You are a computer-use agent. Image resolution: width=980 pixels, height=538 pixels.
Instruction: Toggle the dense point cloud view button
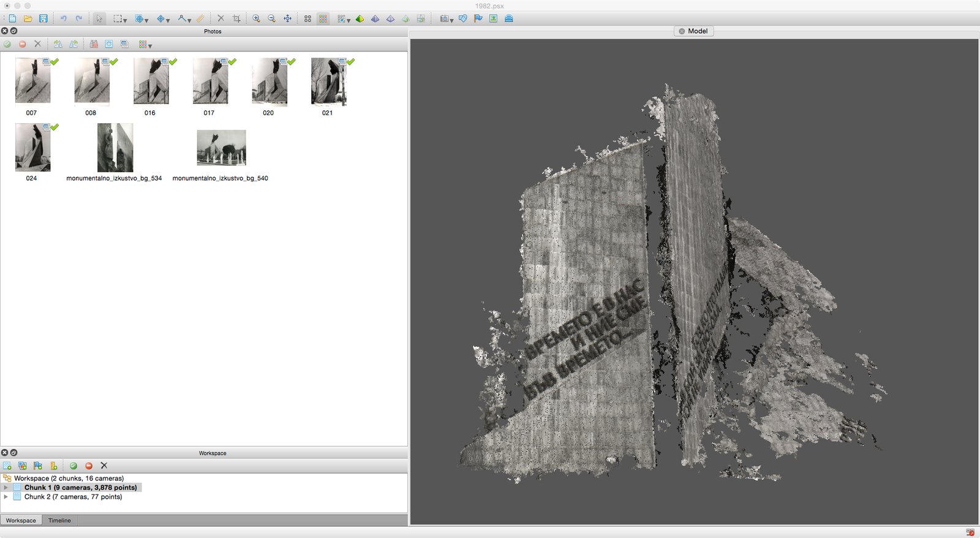point(323,18)
